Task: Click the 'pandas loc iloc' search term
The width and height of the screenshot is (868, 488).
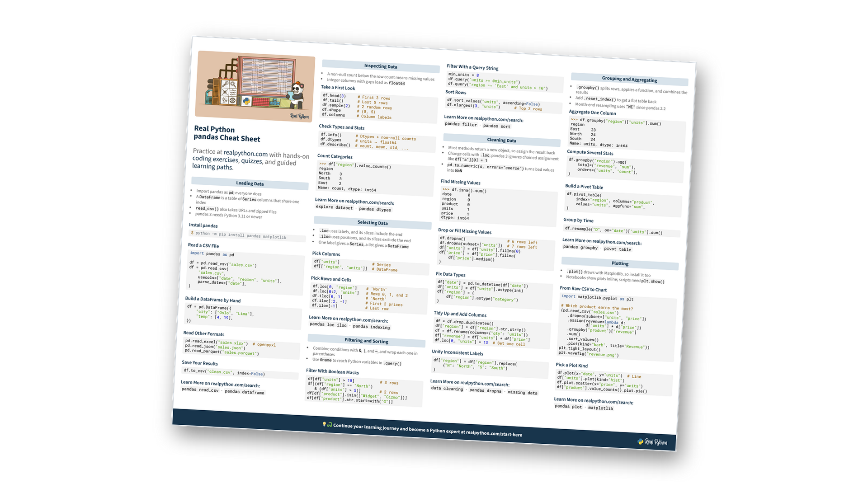Action: 328,325
